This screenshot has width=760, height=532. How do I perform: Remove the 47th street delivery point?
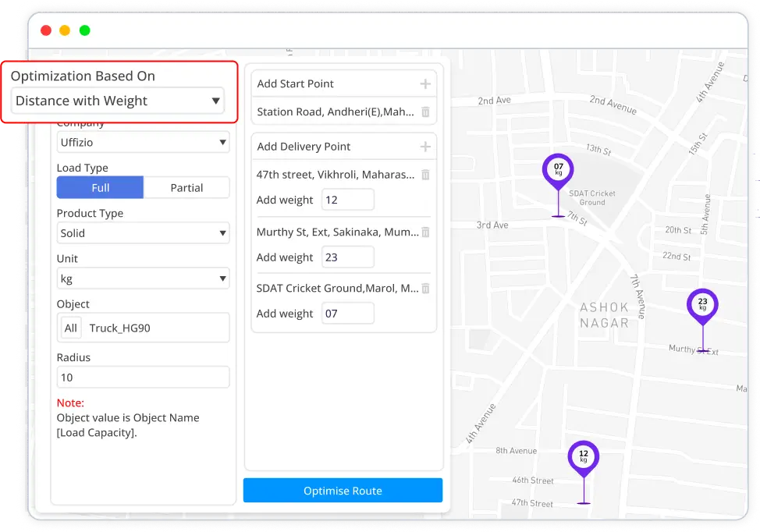(x=425, y=175)
